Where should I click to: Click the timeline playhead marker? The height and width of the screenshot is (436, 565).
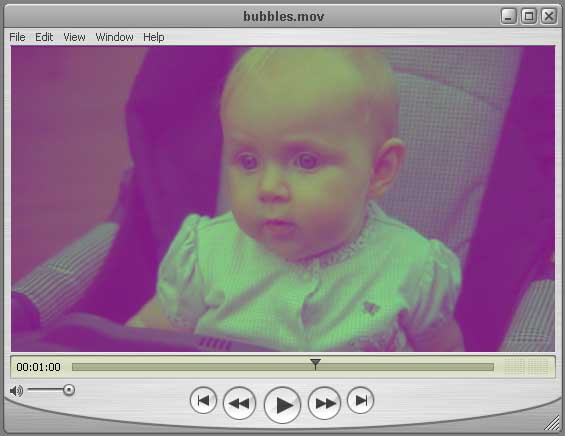click(315, 364)
